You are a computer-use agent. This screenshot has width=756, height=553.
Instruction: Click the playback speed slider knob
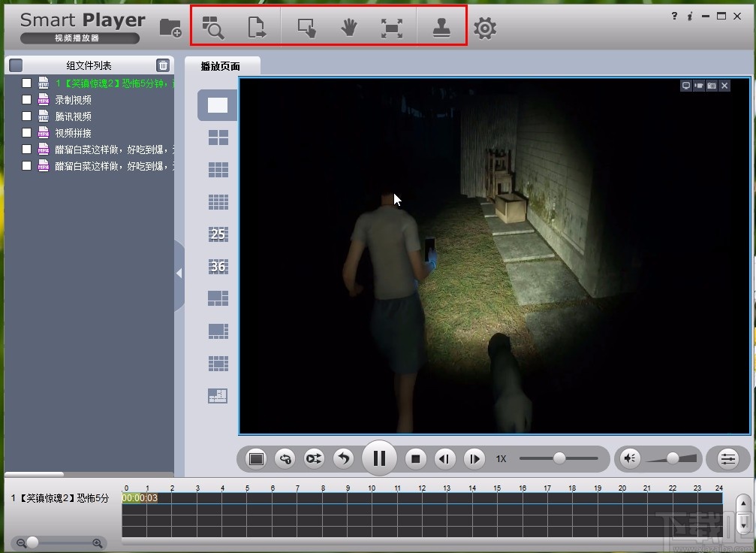click(x=559, y=458)
